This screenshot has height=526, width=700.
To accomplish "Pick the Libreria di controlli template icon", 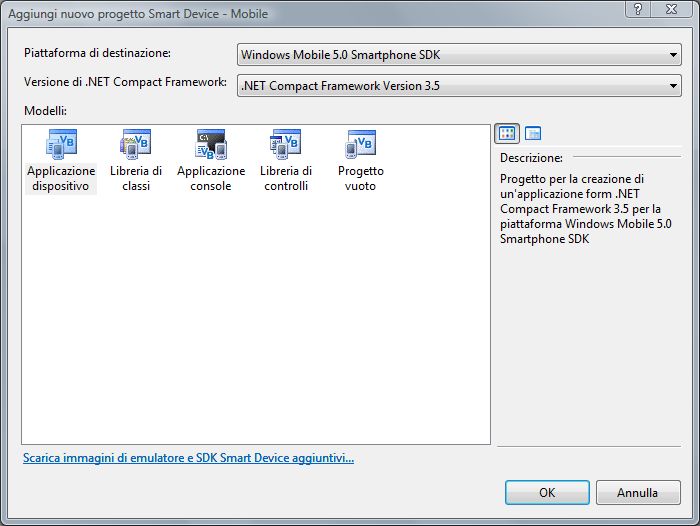I will [286, 144].
